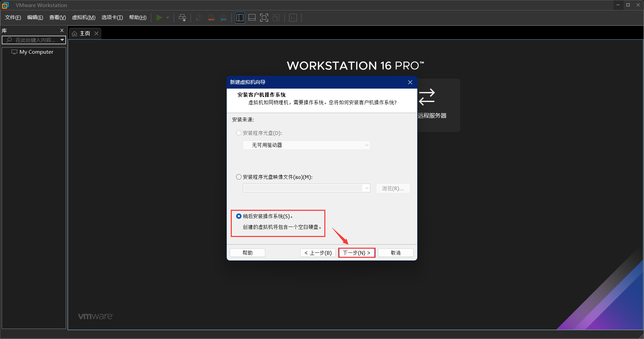The height and width of the screenshot is (339, 644).
Task: Open the 文件(F) menu
Action: pyautogui.click(x=13, y=17)
